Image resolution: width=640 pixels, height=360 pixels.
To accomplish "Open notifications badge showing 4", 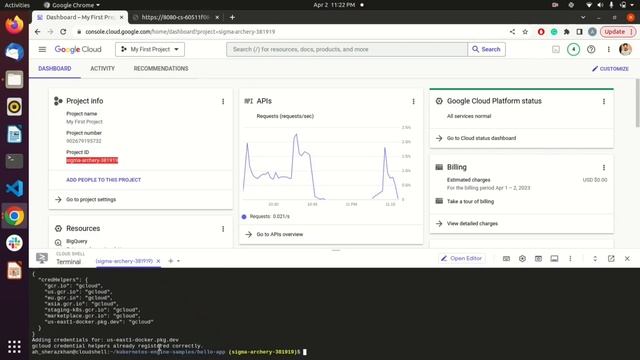I will coord(573,49).
